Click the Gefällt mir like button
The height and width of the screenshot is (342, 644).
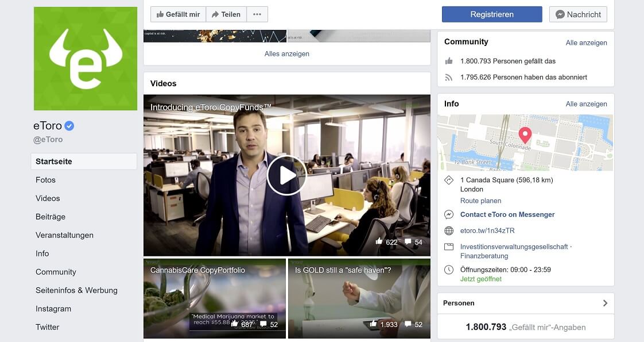(178, 14)
